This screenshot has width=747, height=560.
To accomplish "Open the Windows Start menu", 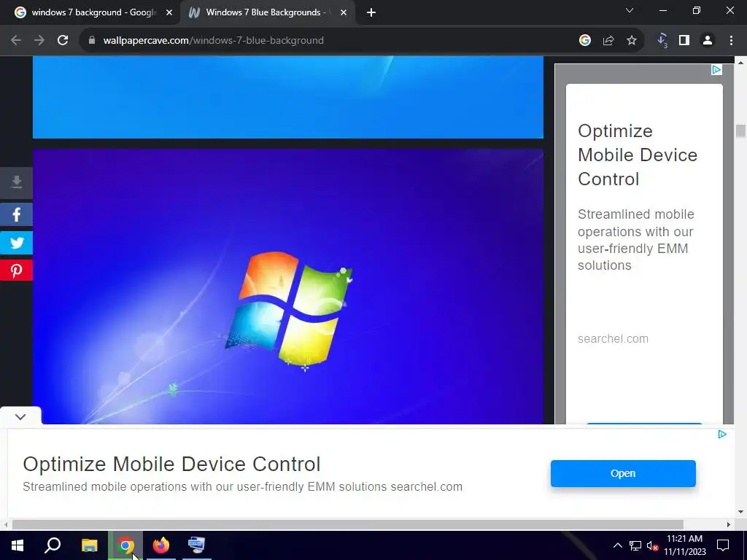I will point(18,545).
